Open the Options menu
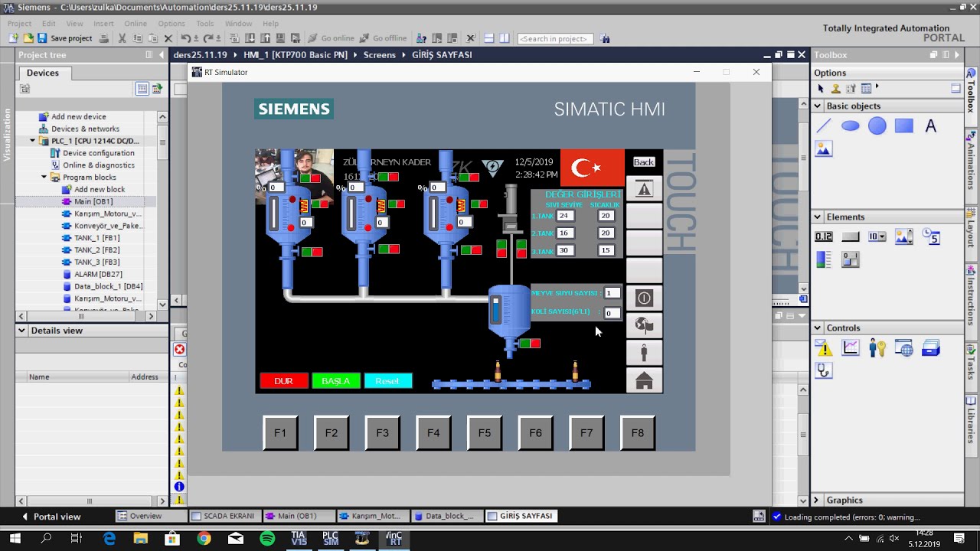 pos(171,24)
